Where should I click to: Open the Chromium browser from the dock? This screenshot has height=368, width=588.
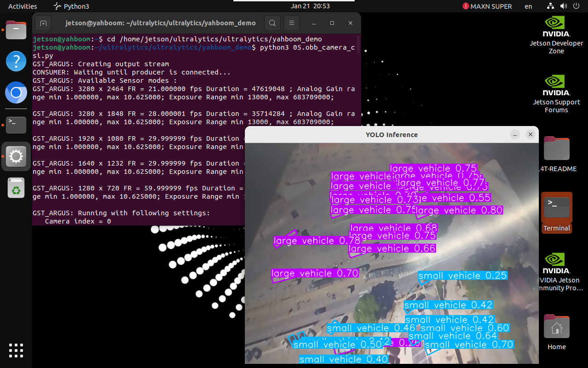coord(16,93)
